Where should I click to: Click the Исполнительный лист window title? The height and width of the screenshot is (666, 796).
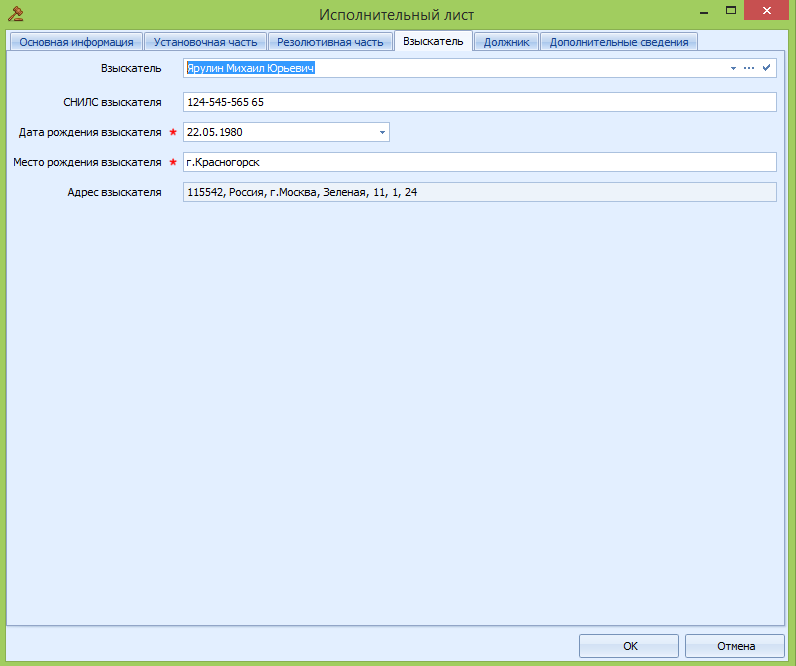[396, 15]
